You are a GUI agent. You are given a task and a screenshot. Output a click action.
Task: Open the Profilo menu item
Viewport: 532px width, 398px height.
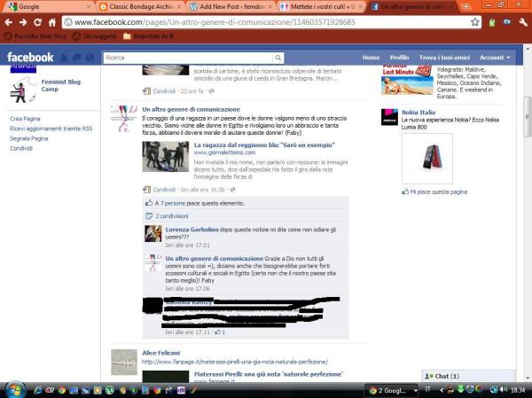pos(399,57)
